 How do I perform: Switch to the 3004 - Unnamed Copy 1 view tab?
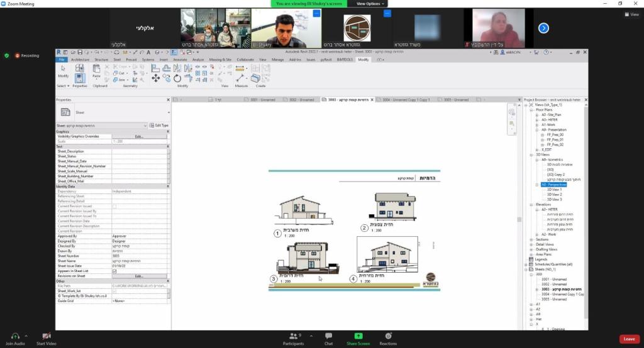(x=403, y=100)
